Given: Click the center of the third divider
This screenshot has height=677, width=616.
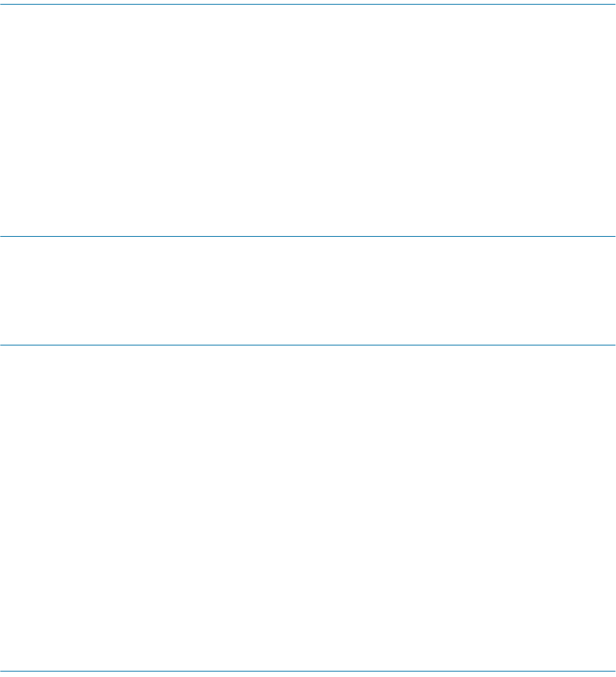Looking at the screenshot, I should (308, 345).
